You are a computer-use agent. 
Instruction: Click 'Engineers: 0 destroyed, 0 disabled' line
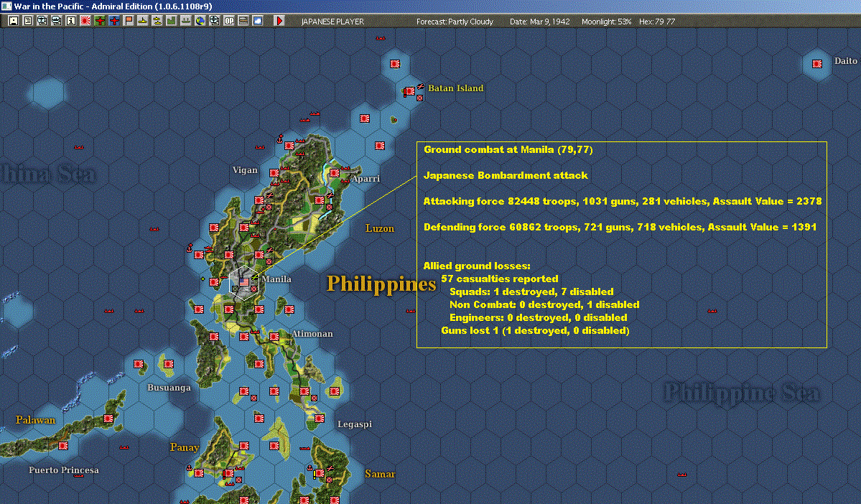coord(538,318)
